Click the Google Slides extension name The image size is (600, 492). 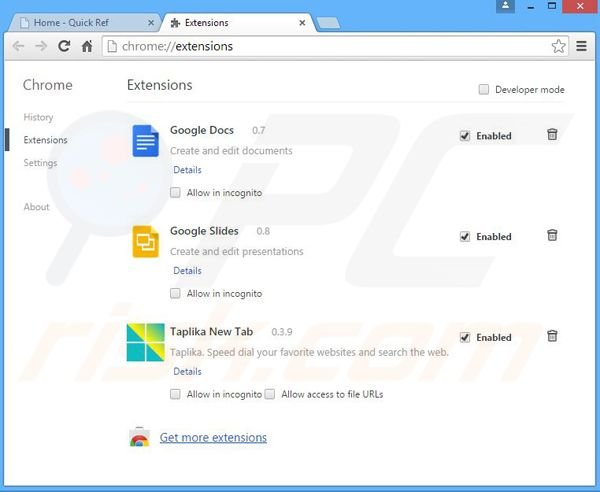(204, 231)
